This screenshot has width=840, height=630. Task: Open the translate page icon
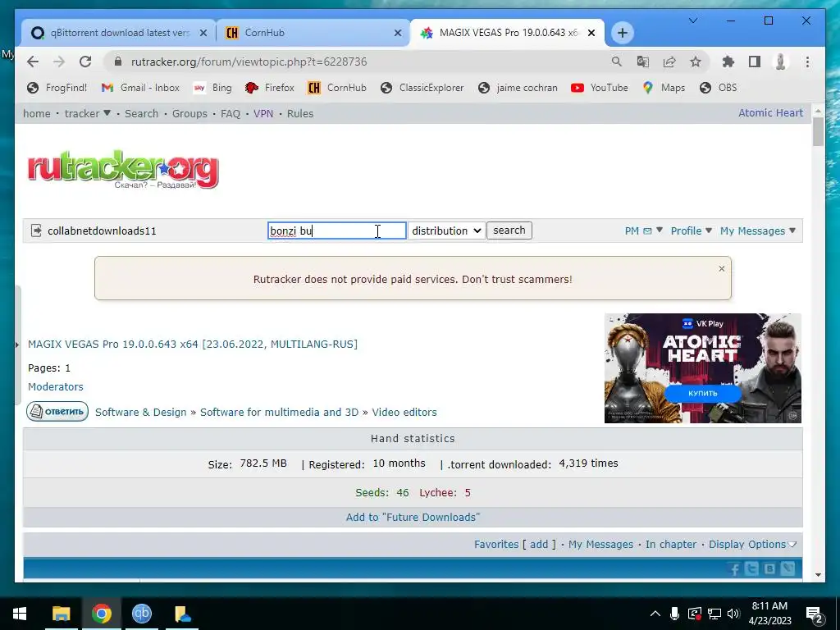[x=643, y=62]
